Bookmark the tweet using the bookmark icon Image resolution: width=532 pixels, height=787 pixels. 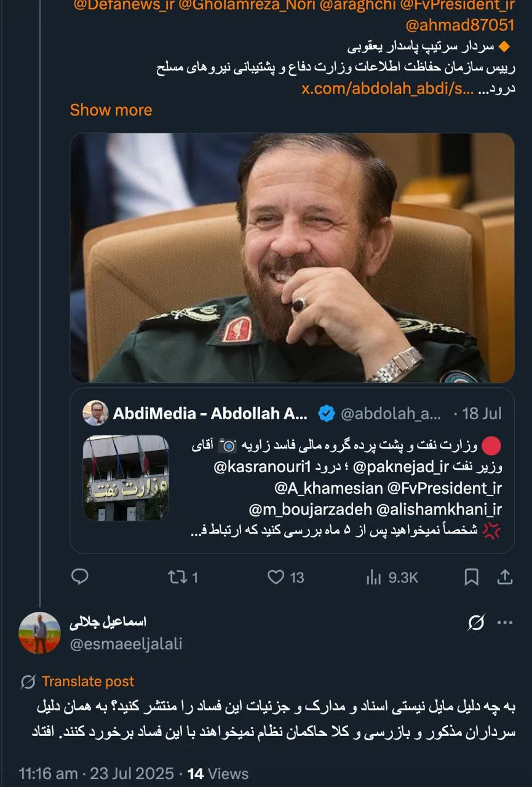(x=472, y=577)
